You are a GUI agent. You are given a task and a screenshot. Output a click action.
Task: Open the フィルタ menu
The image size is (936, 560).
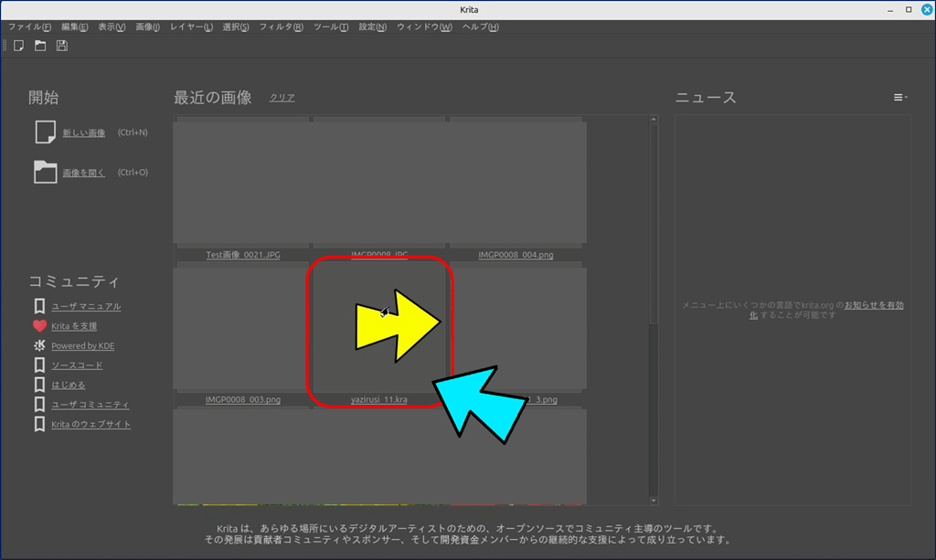pos(281,27)
